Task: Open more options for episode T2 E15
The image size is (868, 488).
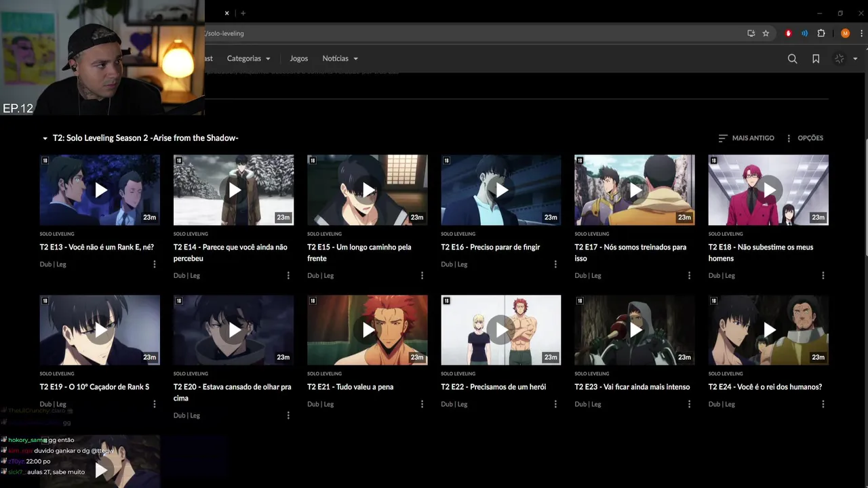Action: click(422, 276)
